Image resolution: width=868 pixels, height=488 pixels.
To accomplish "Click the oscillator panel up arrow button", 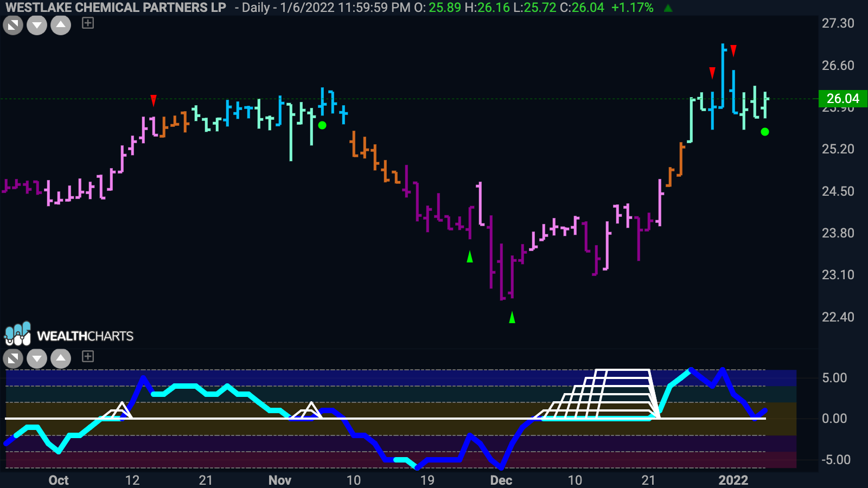I will [x=61, y=358].
